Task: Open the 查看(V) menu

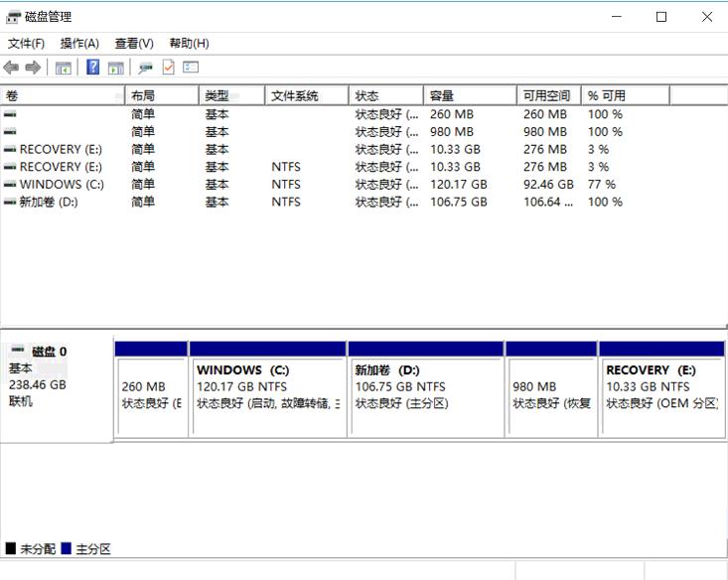Action: (134, 43)
